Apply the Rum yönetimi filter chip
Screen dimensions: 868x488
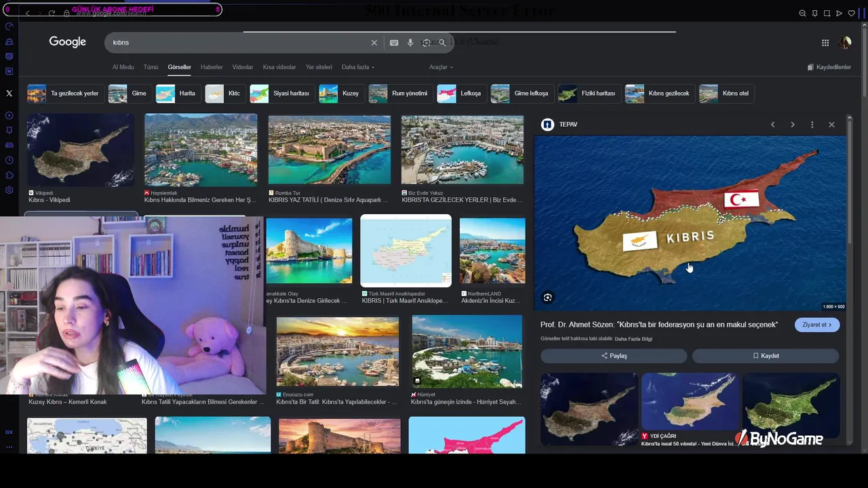click(399, 94)
